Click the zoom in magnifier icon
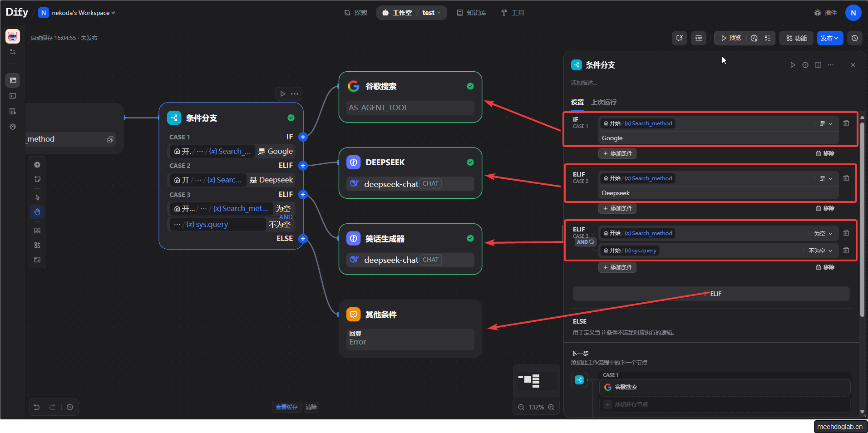 (551, 407)
